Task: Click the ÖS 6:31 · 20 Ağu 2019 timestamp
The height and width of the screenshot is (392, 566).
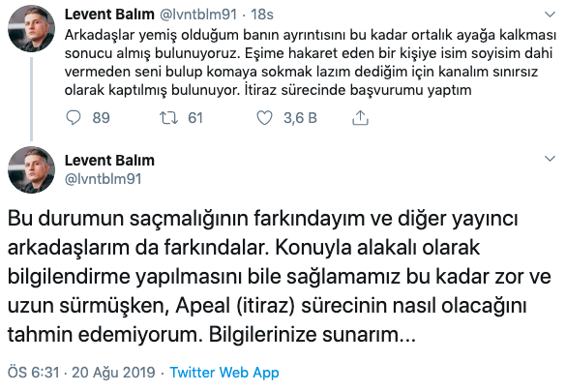Action: click(x=81, y=373)
